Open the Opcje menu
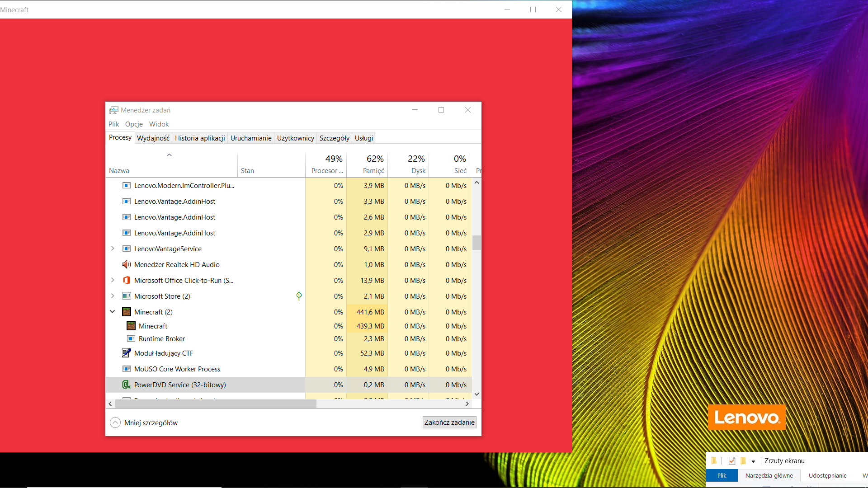This screenshot has height=488, width=868. pos(134,124)
